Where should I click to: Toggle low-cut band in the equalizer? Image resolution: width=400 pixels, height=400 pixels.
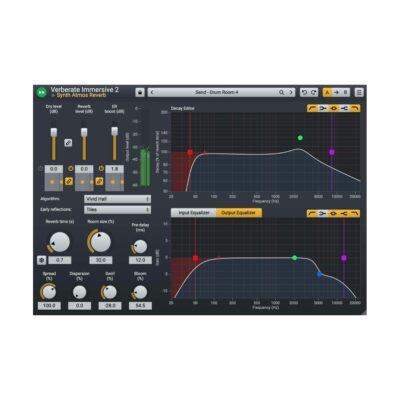[x=312, y=213]
